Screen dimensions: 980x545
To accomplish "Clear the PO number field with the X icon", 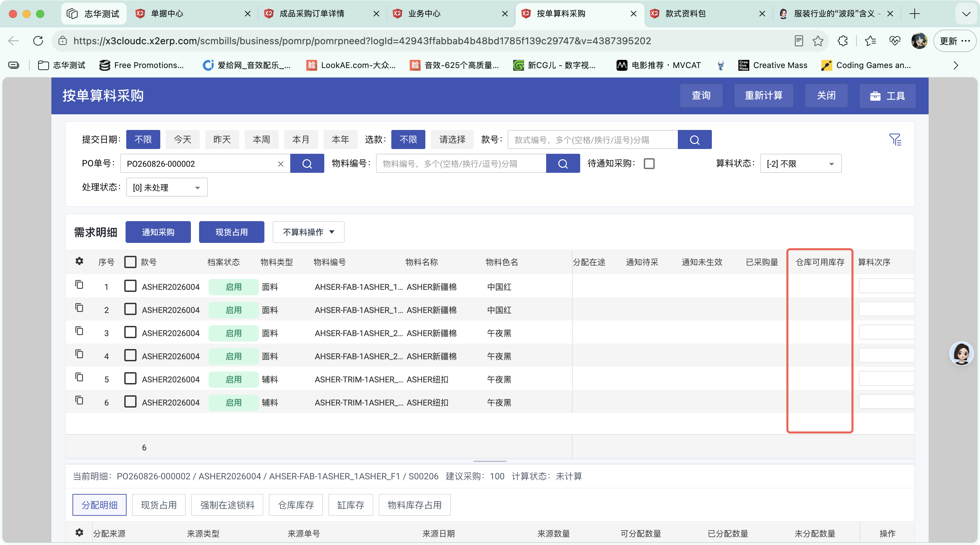I will (x=281, y=164).
